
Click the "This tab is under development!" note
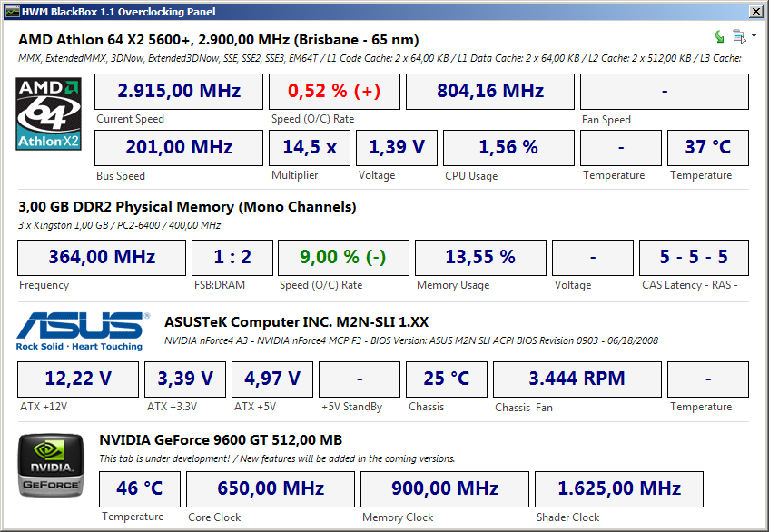(x=277, y=459)
